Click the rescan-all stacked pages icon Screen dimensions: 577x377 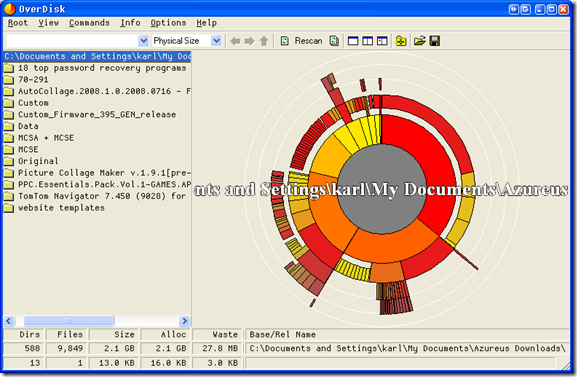pos(334,41)
